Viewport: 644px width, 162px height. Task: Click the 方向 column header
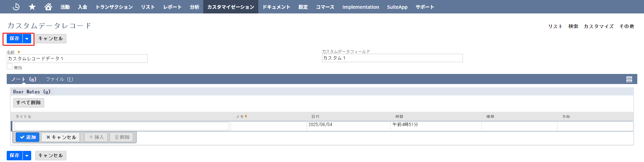(x=566, y=117)
